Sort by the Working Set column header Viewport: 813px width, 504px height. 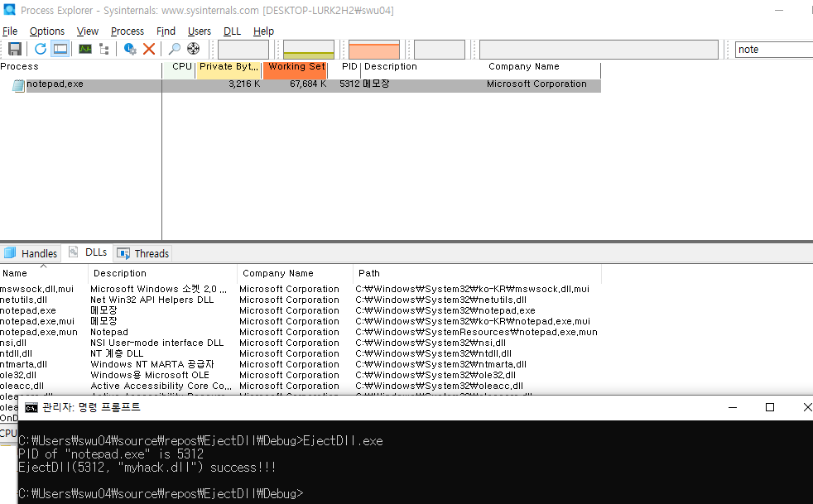pyautogui.click(x=295, y=67)
